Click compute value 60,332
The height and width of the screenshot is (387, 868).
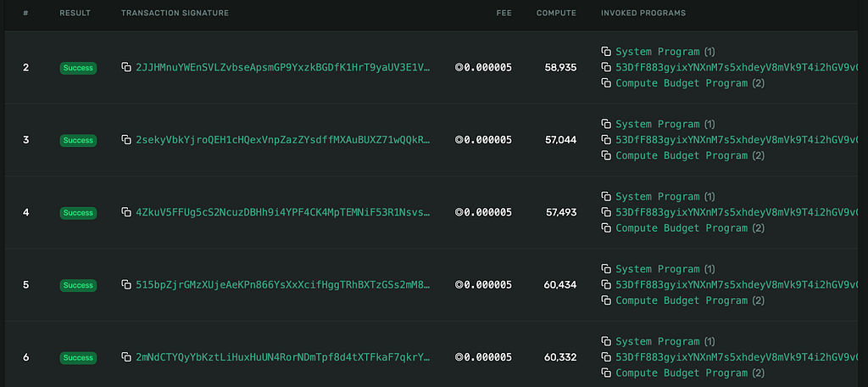tap(560, 357)
